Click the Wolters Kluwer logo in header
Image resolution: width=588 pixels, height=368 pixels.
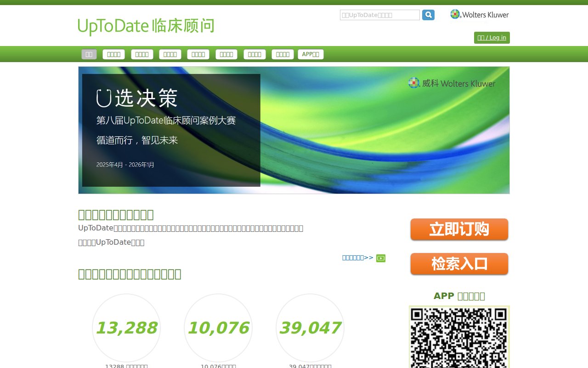480,15
